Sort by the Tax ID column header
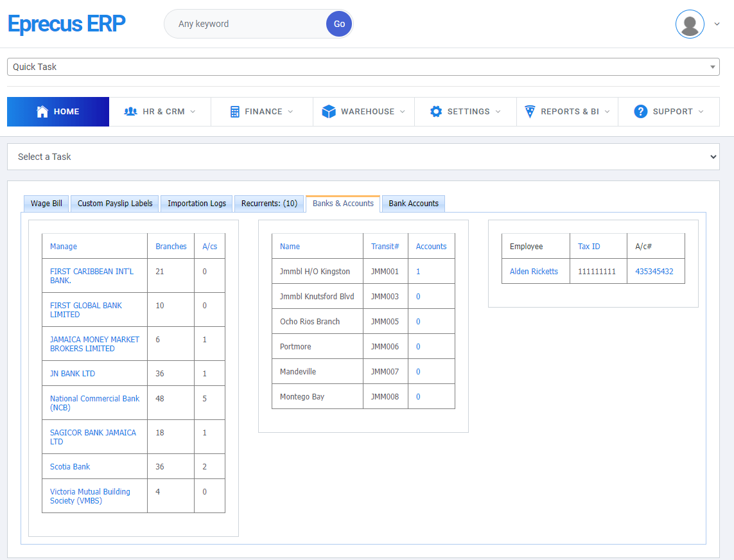This screenshot has width=734, height=560. coord(588,247)
